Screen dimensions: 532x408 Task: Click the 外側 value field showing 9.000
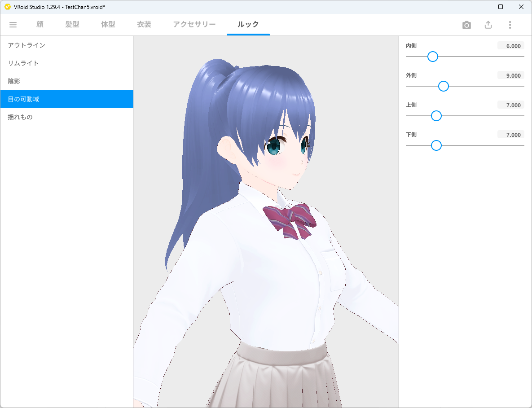coord(510,75)
